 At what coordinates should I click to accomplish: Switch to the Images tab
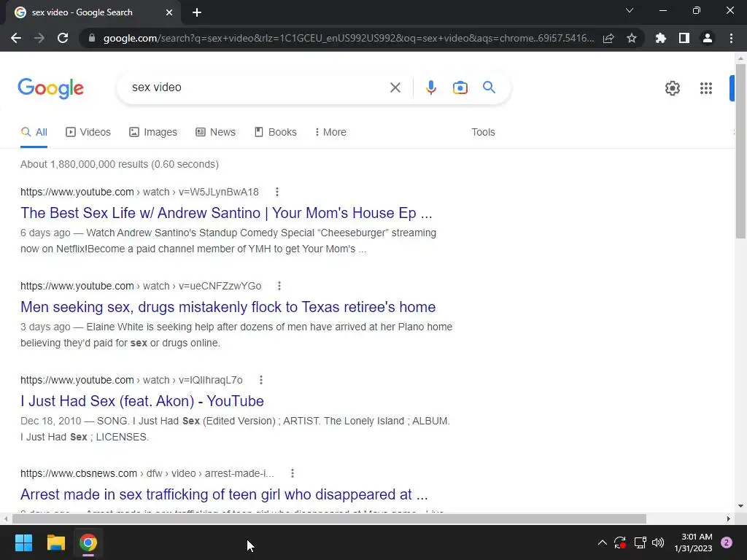[153, 133]
